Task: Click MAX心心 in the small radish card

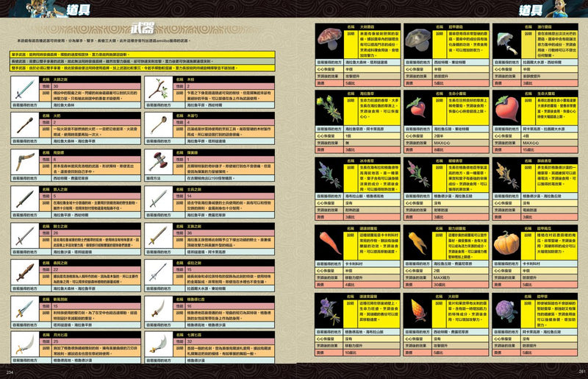Action: point(442,143)
